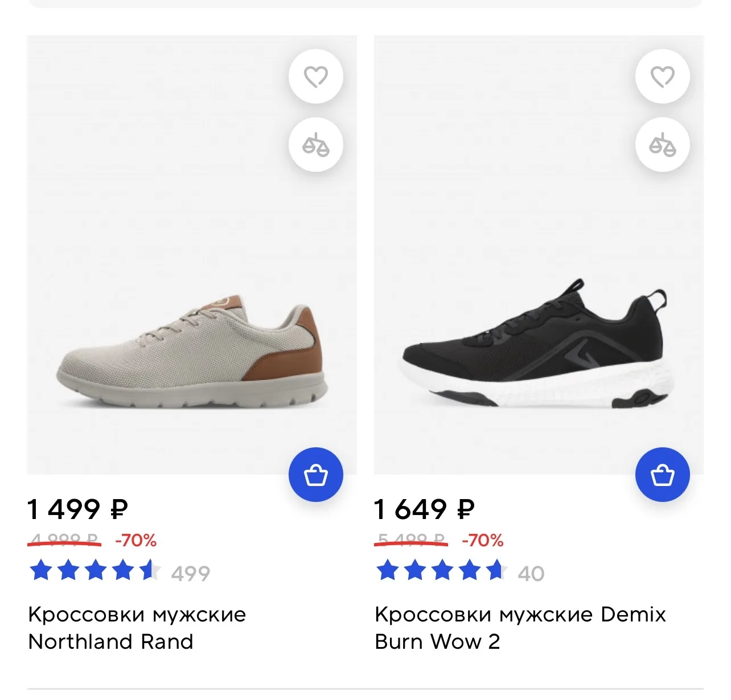View star rating of Demix Burn Wow 2
Viewport: 731px width, 700px height.
[x=442, y=570]
